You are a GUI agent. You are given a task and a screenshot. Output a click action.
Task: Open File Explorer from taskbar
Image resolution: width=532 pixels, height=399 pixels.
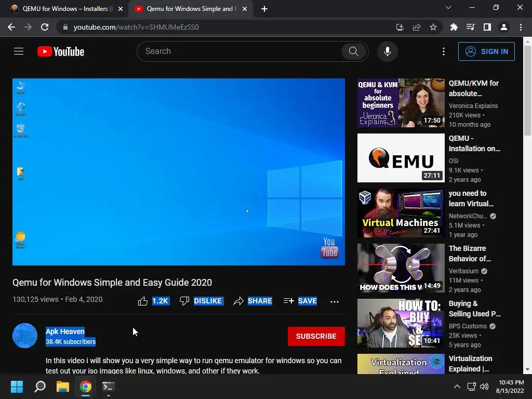[63, 387]
